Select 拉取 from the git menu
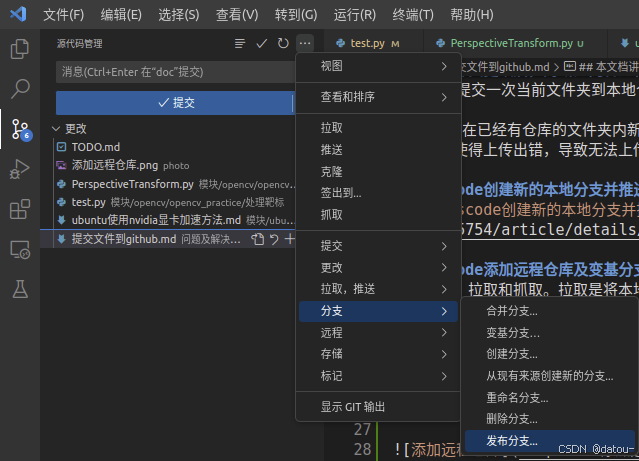The height and width of the screenshot is (461, 639). coord(378,128)
